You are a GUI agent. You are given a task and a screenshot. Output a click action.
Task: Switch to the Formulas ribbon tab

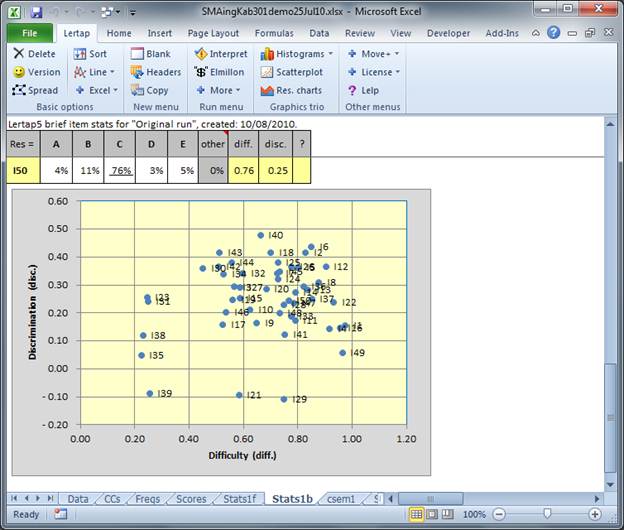274,32
